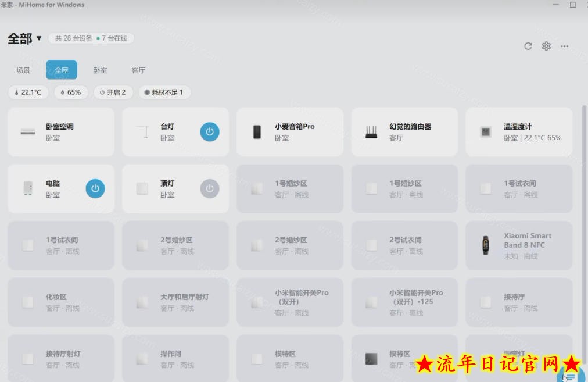This screenshot has width=588, height=382.
Task: Click the 未知 · 离线 status text
Action: (521, 256)
